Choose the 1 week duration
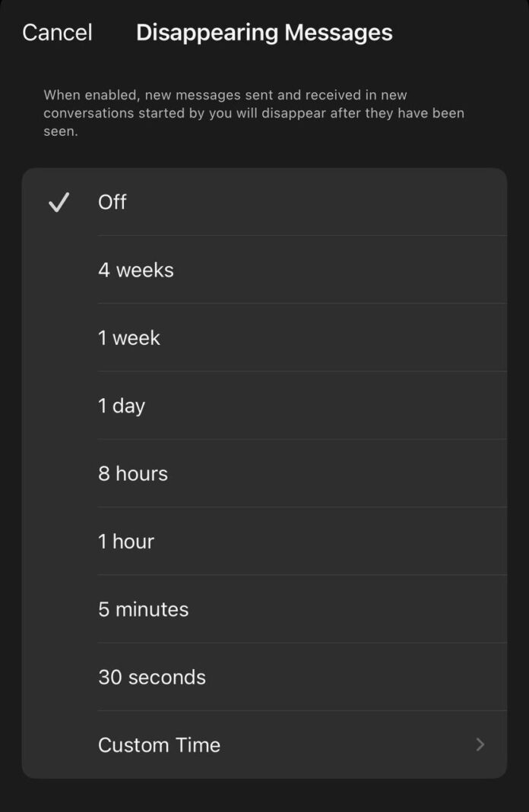This screenshot has height=812, width=529. [129, 337]
